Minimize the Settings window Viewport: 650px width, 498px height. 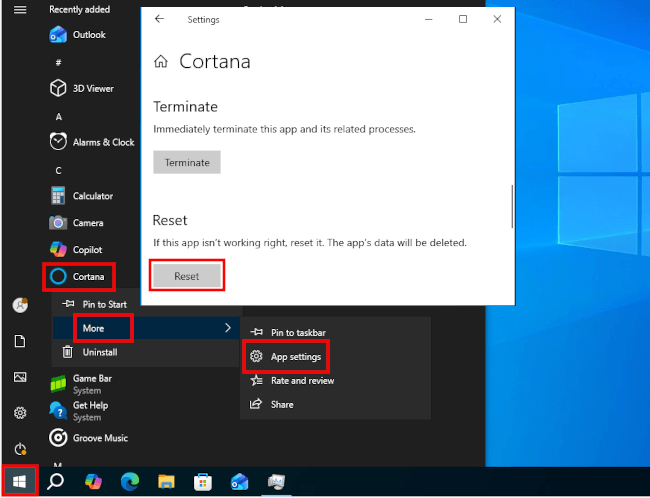(x=429, y=19)
